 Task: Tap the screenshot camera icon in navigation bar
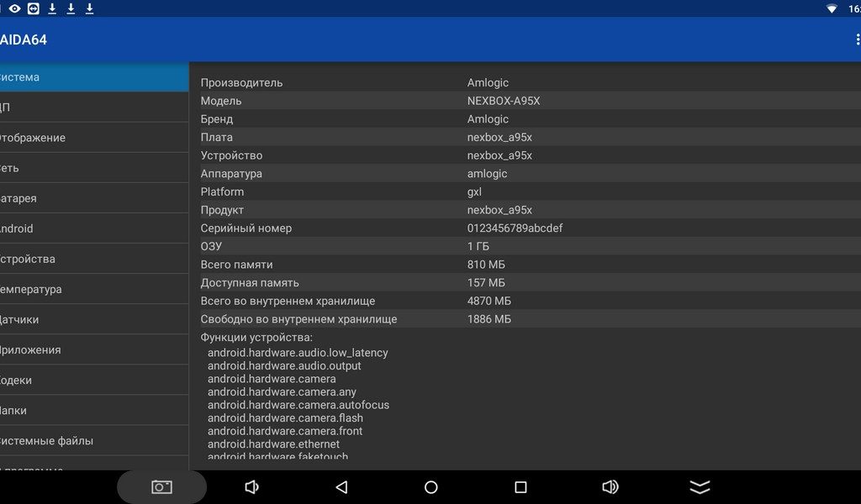click(161, 487)
